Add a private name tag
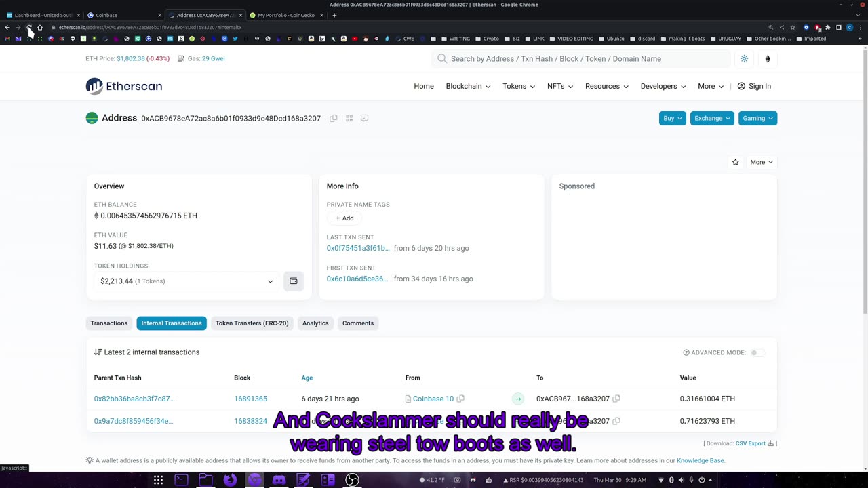Screen dimensions: 868x488 344,218
